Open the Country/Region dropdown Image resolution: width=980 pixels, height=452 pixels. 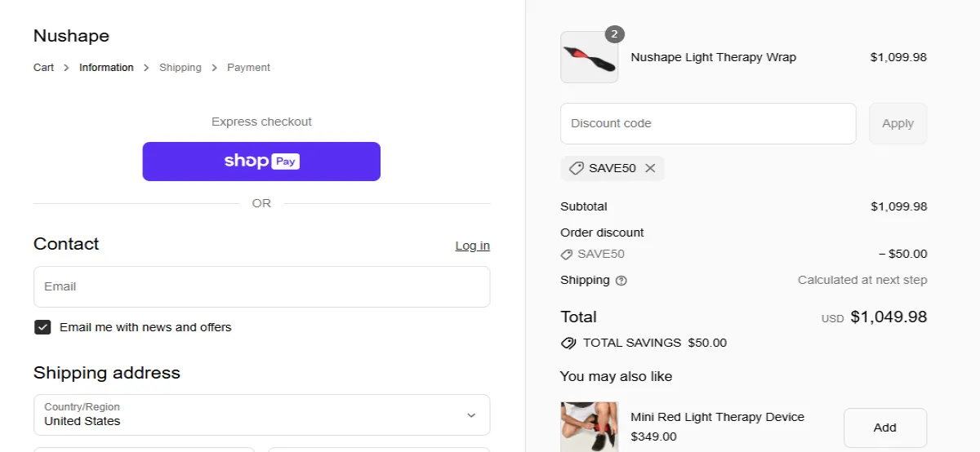[261, 414]
